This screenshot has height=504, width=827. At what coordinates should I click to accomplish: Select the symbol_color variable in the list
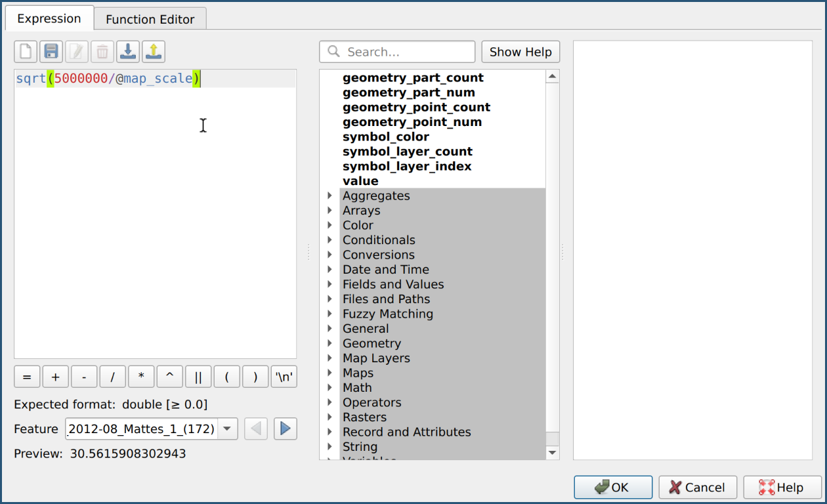point(386,136)
